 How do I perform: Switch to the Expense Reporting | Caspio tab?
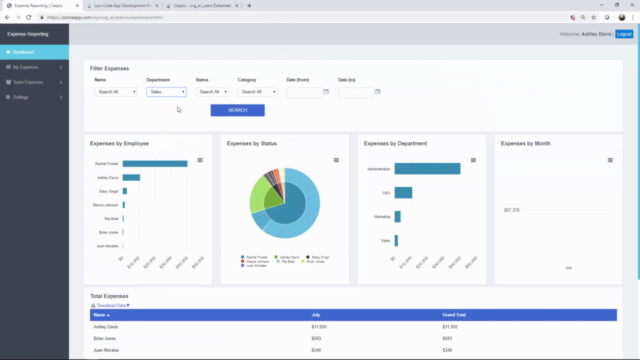tap(42, 6)
